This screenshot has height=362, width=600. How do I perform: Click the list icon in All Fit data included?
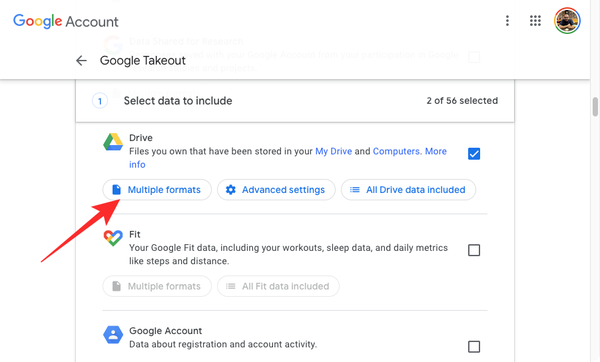(230, 286)
